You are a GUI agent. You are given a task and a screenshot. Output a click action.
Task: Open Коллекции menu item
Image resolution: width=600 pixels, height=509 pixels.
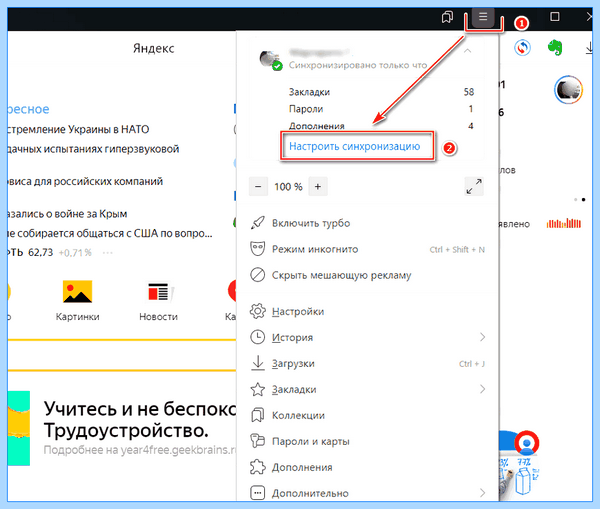pos(367,416)
